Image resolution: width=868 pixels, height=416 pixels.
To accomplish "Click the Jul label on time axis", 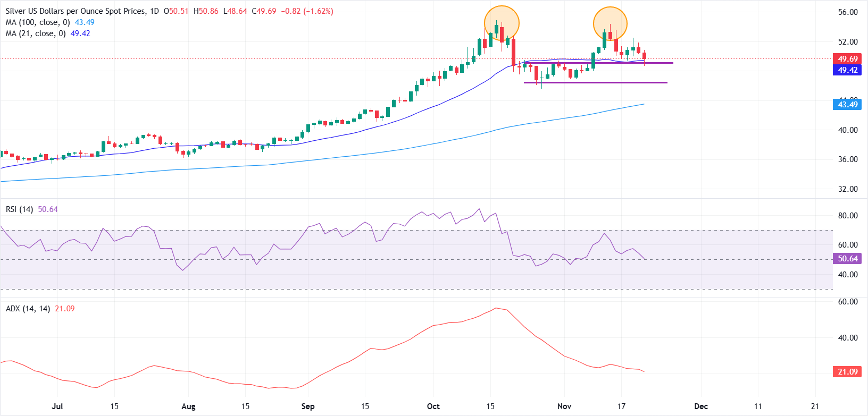I will 57,406.
